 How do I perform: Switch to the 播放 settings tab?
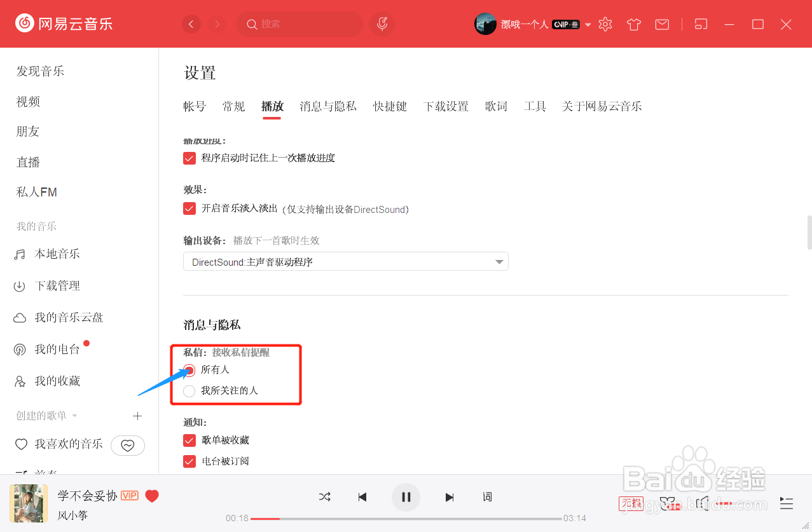click(272, 106)
